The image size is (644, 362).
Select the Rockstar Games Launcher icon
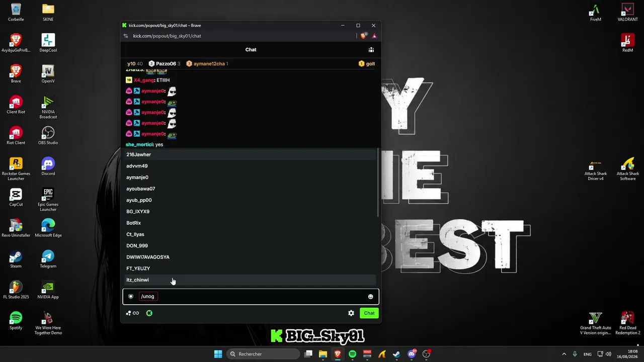pyautogui.click(x=16, y=169)
